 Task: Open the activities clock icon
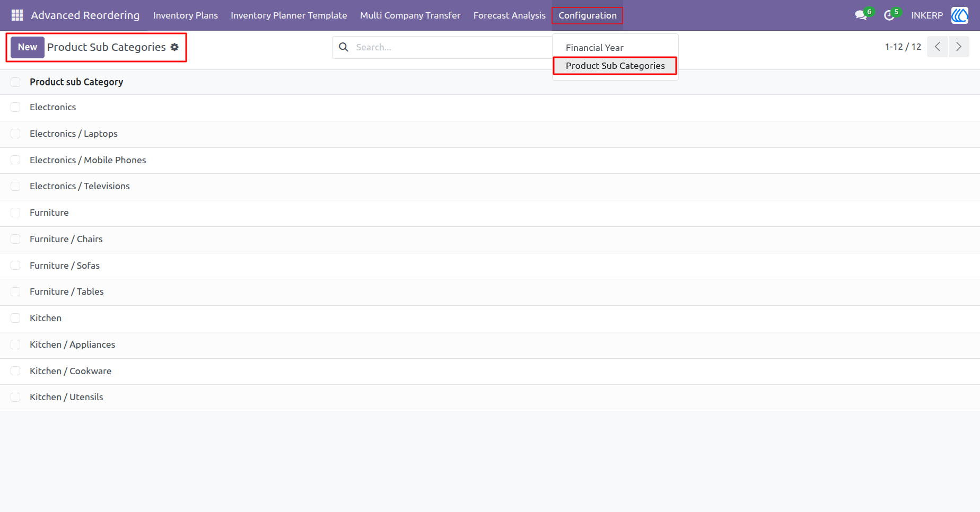click(889, 15)
